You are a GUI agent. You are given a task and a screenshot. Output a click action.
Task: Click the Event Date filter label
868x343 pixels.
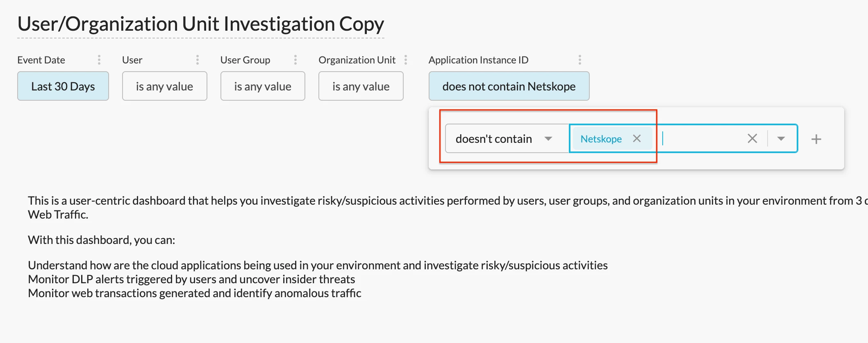[x=41, y=60]
